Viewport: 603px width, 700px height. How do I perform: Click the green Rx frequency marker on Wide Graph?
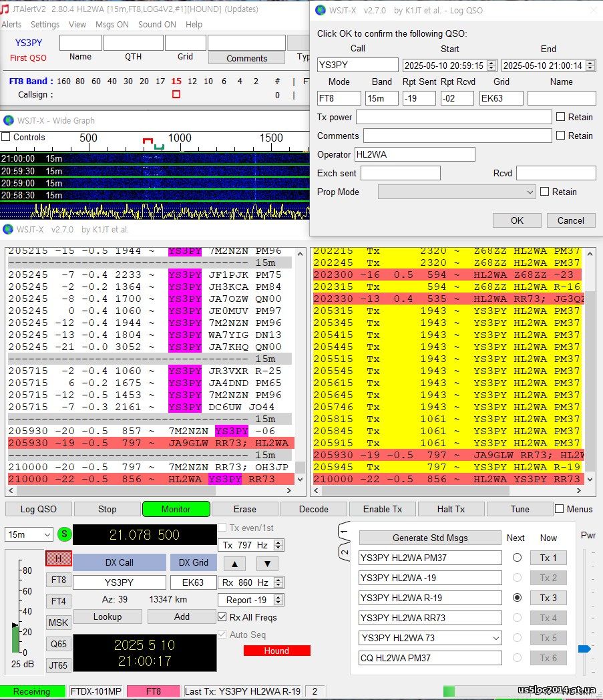coord(159,147)
